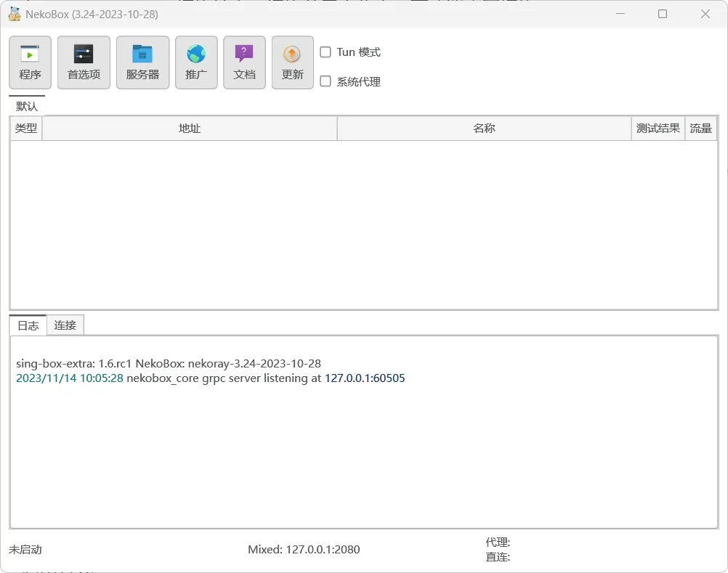Image resolution: width=728 pixels, height=573 pixels.
Task: Sort by the 类型 column header
Action: coord(26,129)
